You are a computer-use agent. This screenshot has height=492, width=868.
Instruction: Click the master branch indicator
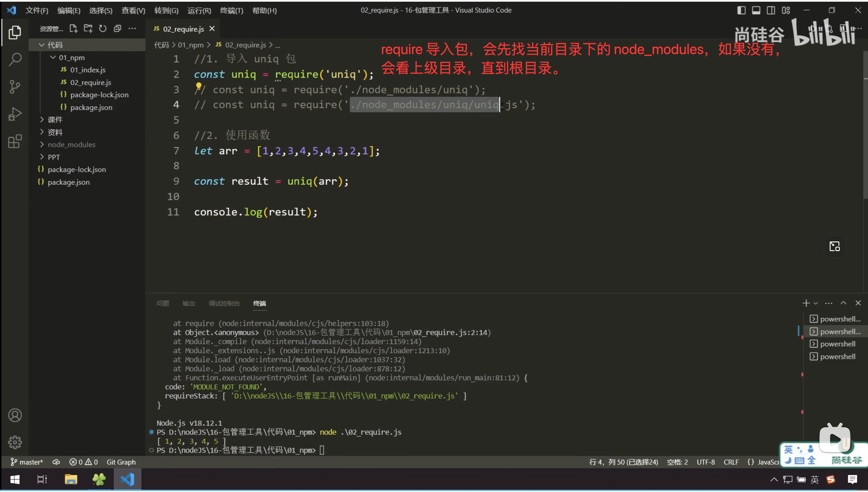pyautogui.click(x=27, y=462)
